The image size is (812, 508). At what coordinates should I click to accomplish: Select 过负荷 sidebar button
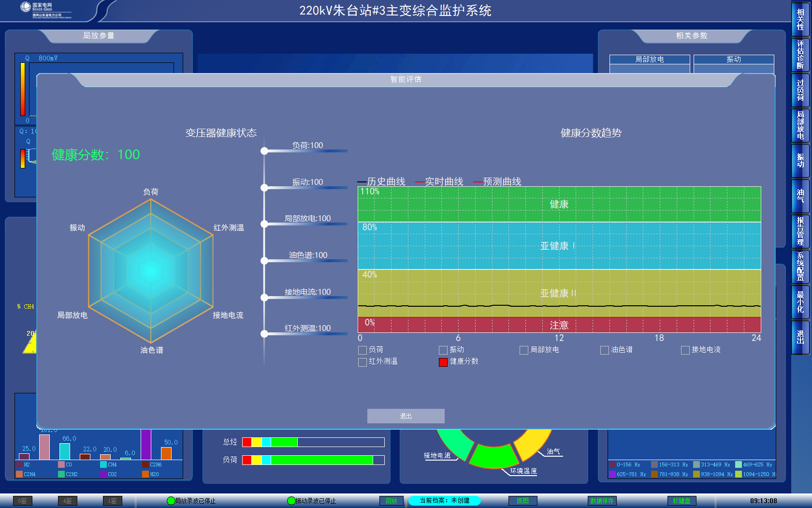[x=800, y=90]
